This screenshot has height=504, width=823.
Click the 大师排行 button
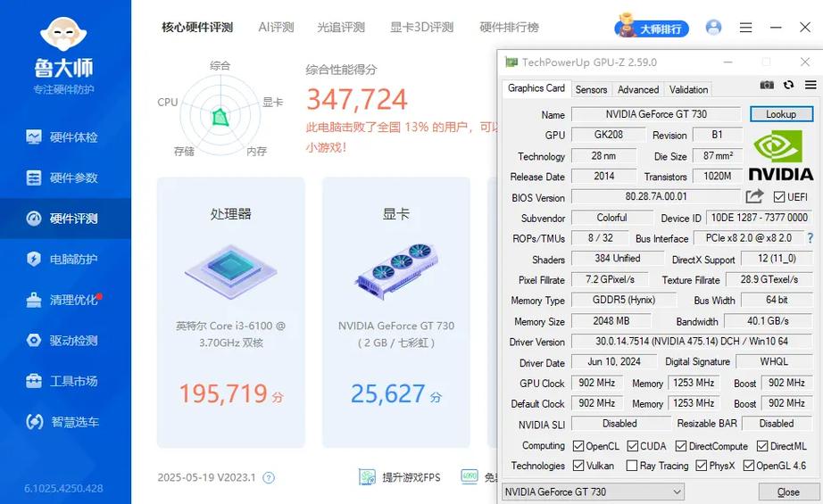click(652, 28)
